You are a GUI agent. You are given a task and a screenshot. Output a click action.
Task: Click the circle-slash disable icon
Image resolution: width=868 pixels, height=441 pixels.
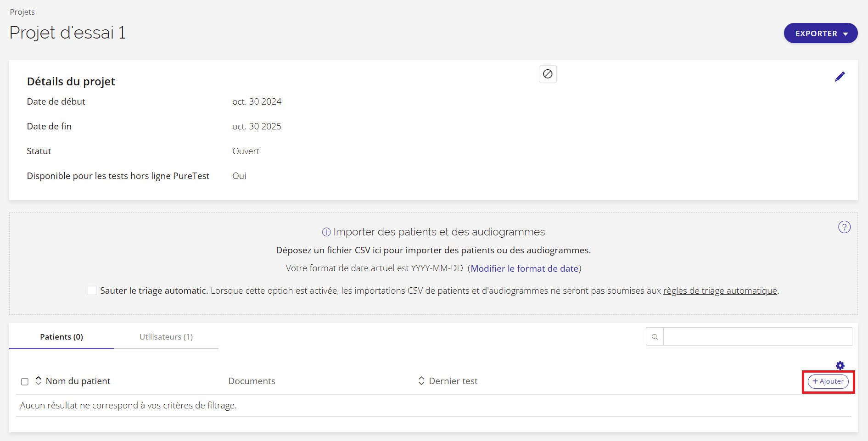click(x=548, y=74)
